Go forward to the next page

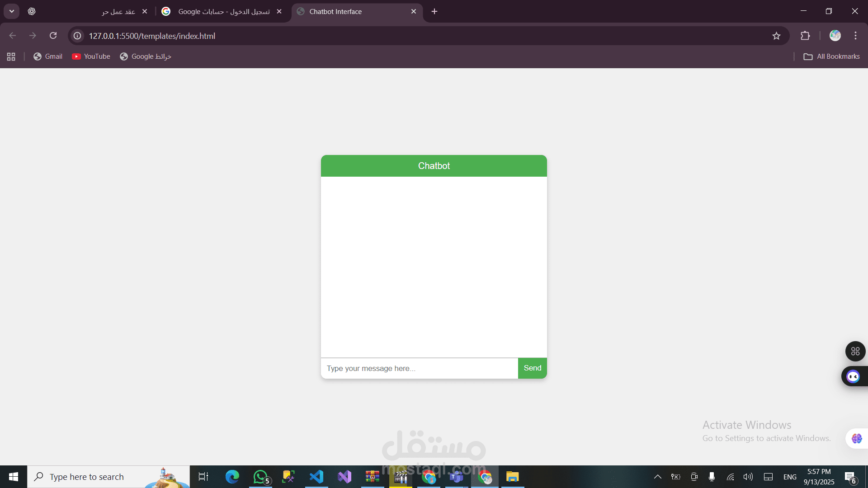pyautogui.click(x=33, y=36)
